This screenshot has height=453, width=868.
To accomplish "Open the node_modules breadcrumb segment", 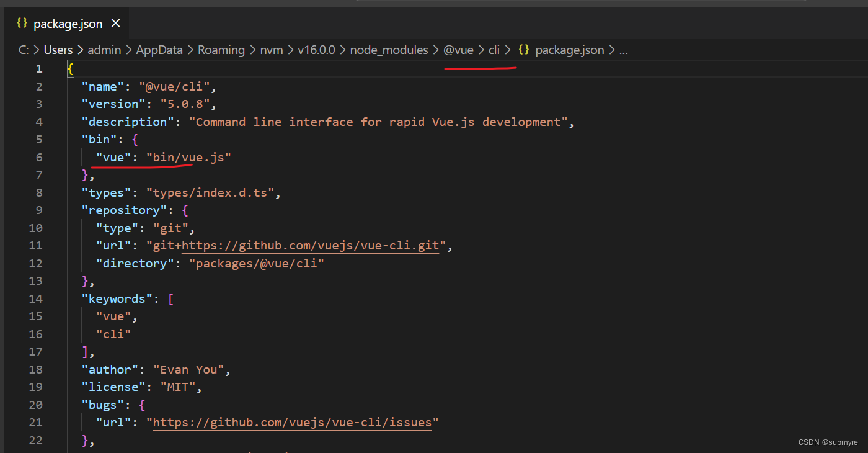I will pyautogui.click(x=389, y=50).
